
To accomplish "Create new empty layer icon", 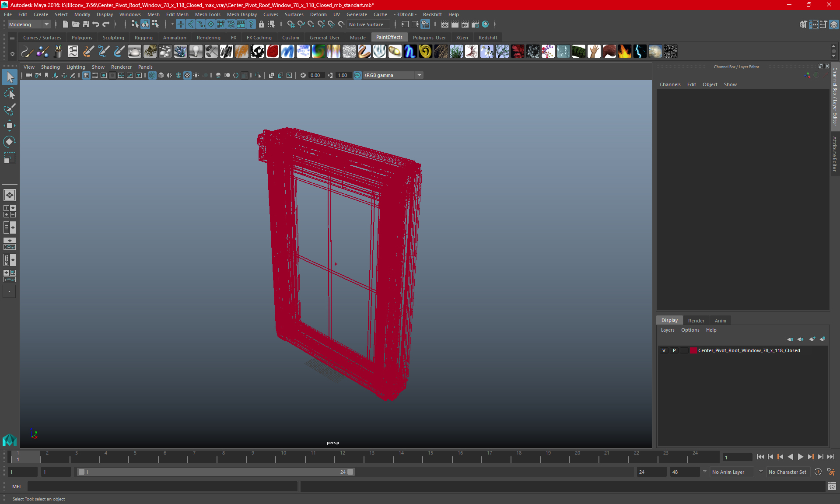I will [812, 339].
